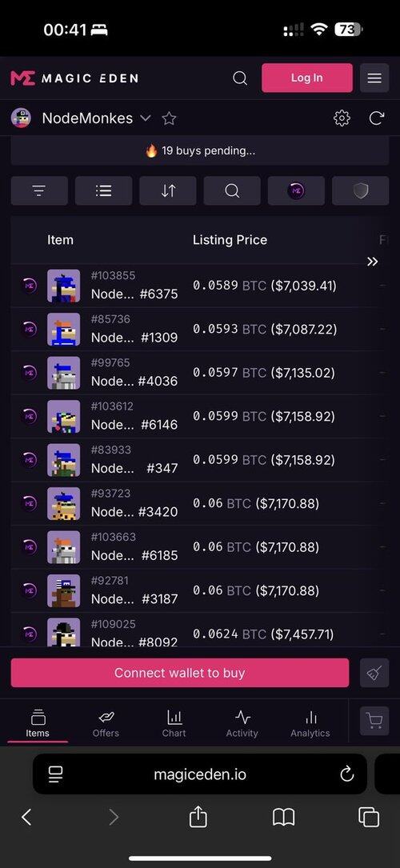Switch to list view icon

point(103,191)
